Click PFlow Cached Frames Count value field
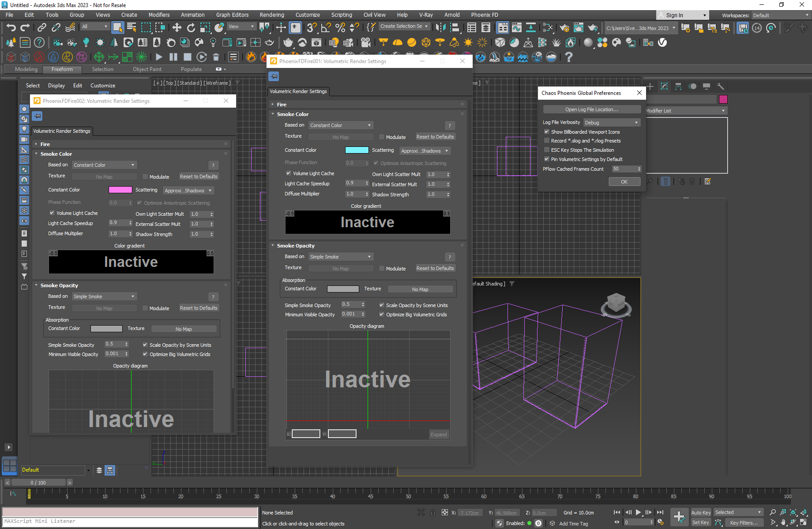 pos(624,169)
